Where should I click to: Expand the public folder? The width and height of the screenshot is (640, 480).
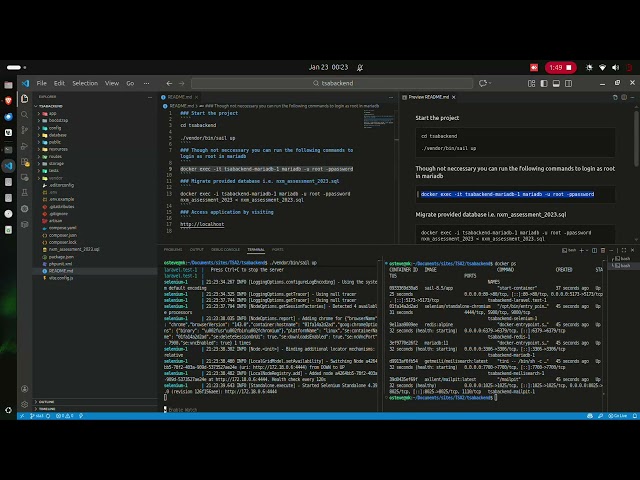(x=55, y=142)
